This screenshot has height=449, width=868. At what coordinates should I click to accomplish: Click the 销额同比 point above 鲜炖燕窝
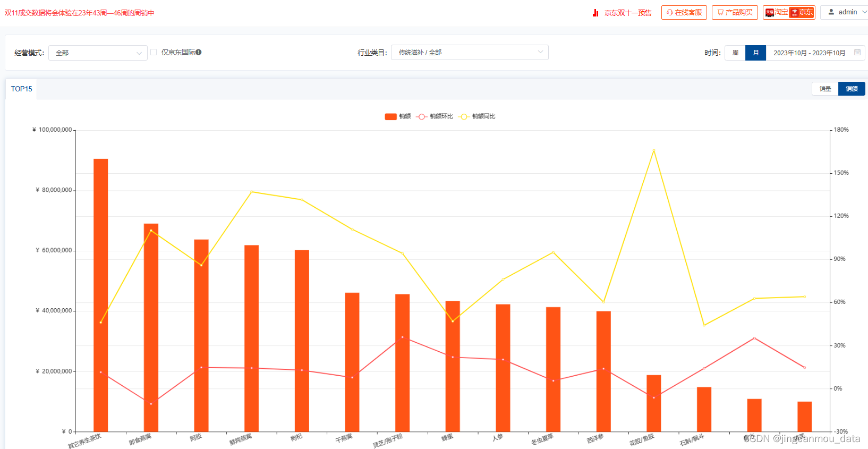[252, 191]
